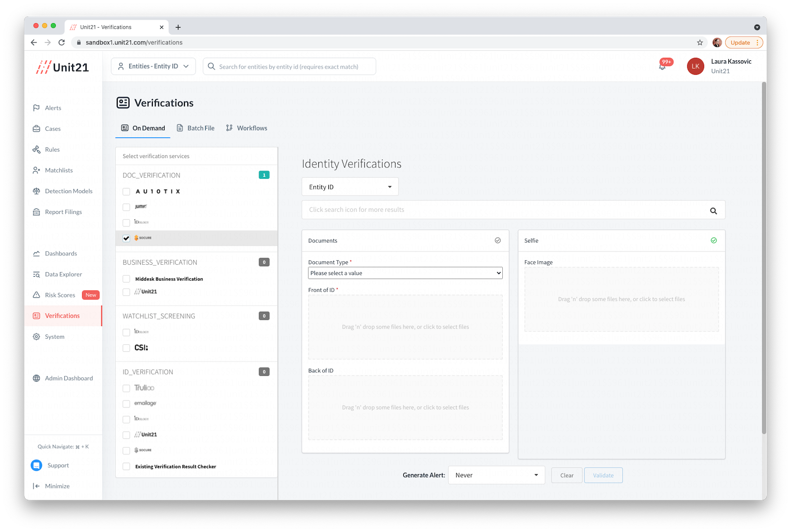Collapse the ID_VERIFICATION section header

[x=196, y=372]
